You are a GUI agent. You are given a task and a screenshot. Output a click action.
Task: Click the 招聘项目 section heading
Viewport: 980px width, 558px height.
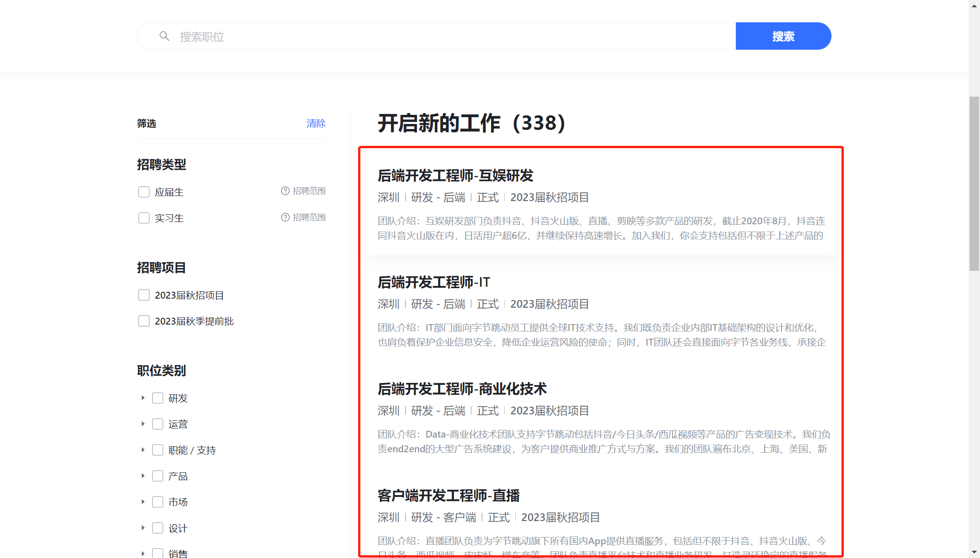[162, 268]
